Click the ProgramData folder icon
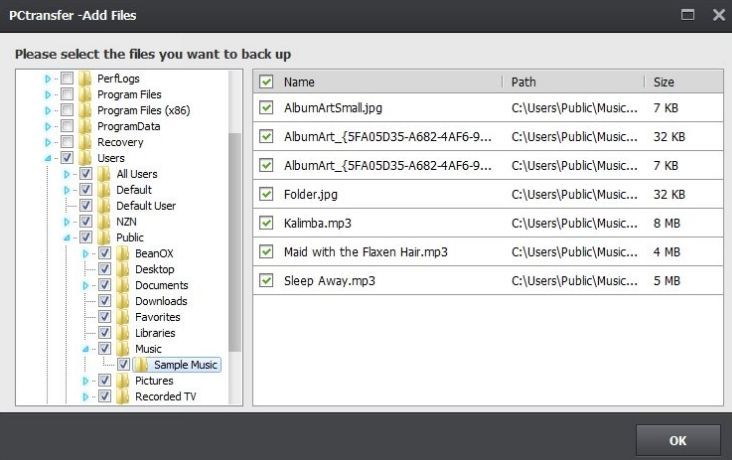 [x=84, y=126]
